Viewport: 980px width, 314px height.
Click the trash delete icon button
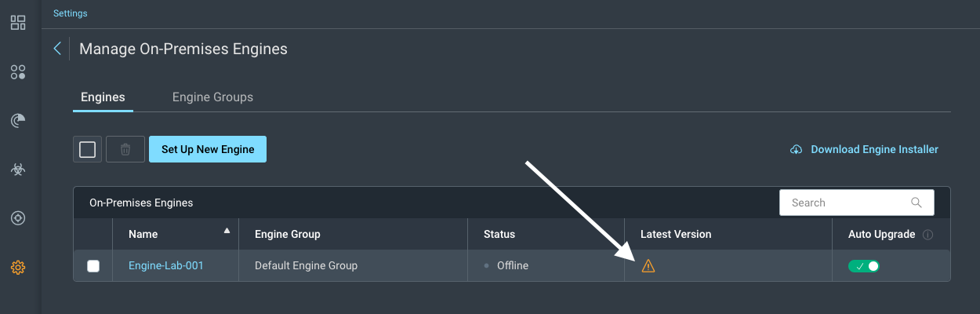125,149
